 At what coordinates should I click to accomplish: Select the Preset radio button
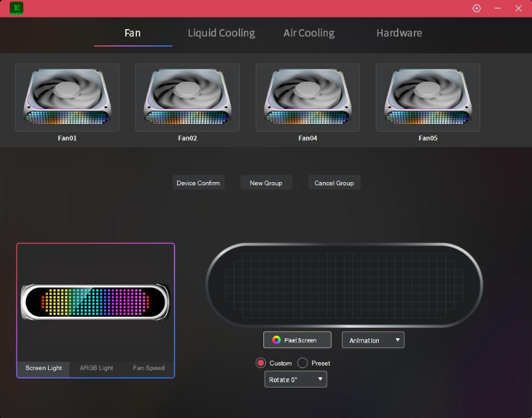[x=302, y=363]
